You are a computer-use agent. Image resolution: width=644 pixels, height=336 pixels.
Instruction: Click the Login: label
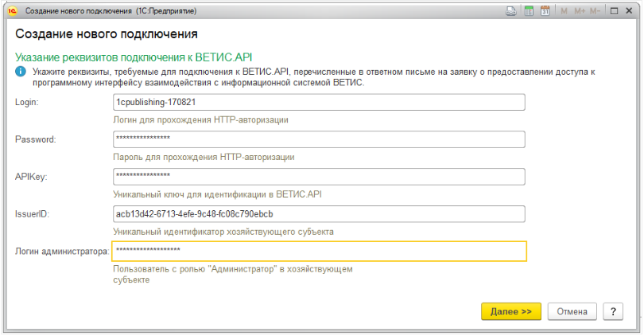pyautogui.click(x=27, y=102)
